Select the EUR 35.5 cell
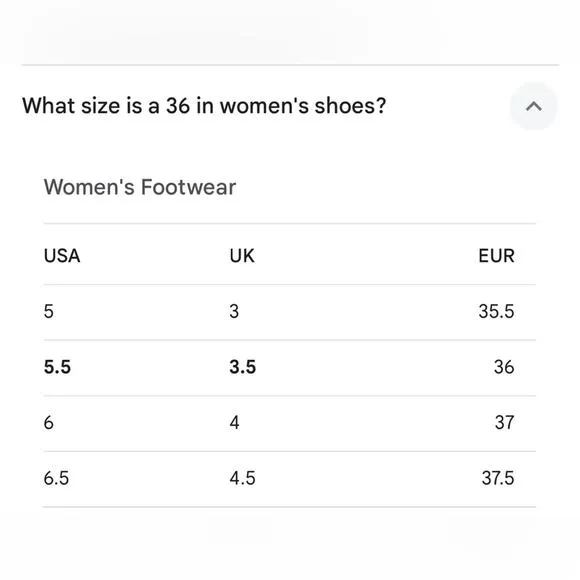The height and width of the screenshot is (580, 580). (x=496, y=311)
